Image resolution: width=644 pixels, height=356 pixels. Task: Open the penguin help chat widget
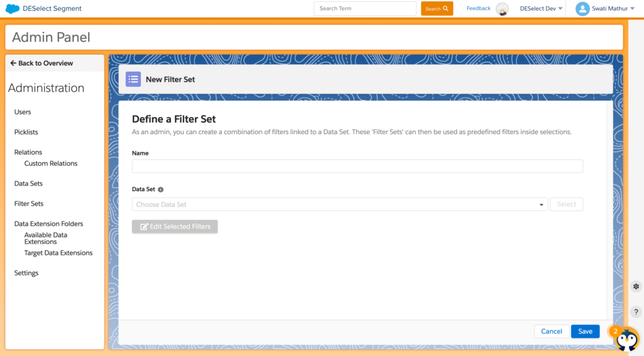pyautogui.click(x=626, y=339)
